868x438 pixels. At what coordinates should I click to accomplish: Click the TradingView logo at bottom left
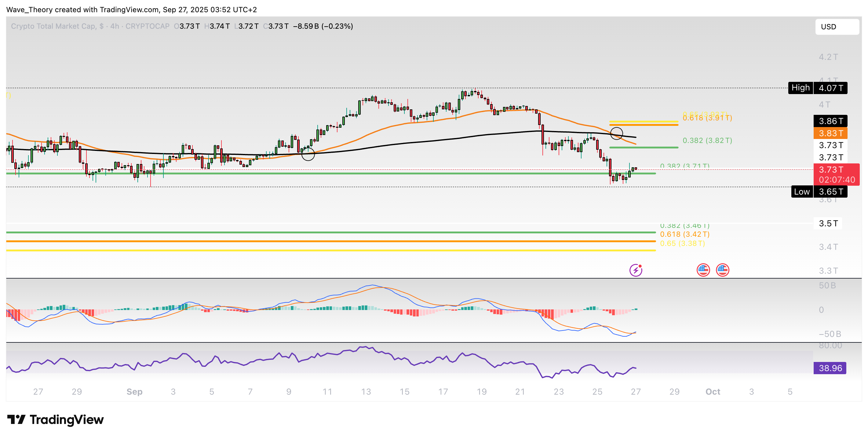coord(56,420)
